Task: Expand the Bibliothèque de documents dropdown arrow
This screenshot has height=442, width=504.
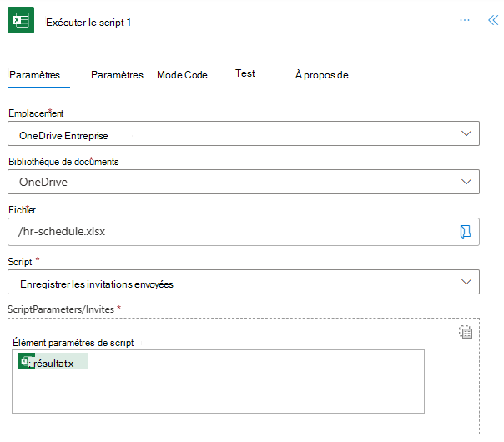Action: pyautogui.click(x=466, y=181)
